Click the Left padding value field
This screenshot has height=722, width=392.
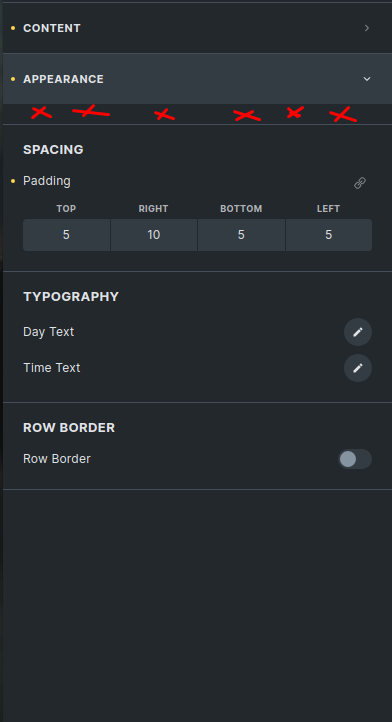tap(329, 235)
